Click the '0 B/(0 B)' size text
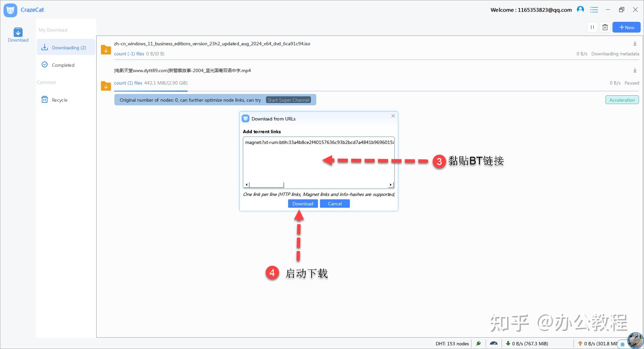The width and height of the screenshot is (644, 349). pos(155,54)
